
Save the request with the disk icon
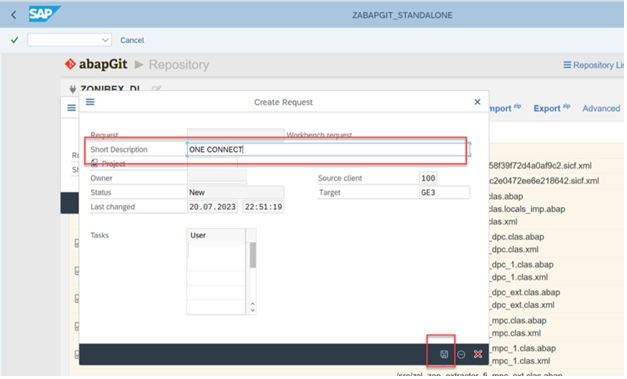[444, 354]
